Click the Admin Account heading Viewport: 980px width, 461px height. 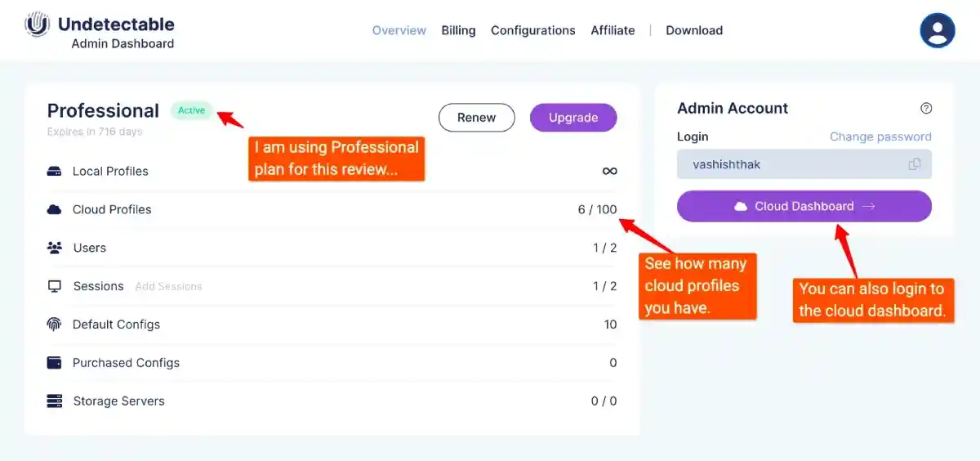pyautogui.click(x=733, y=108)
